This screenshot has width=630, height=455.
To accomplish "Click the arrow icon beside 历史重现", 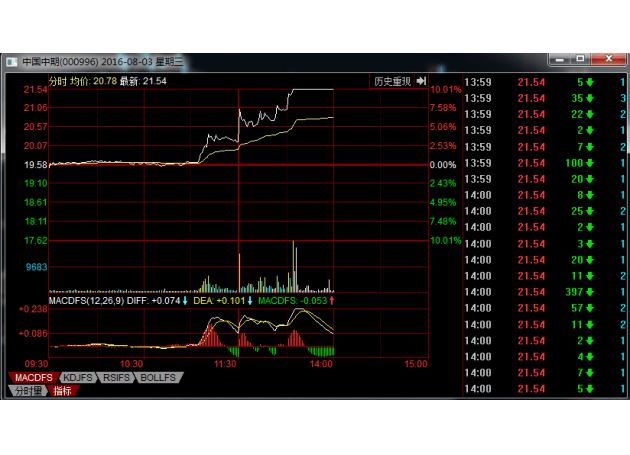I will (422, 81).
